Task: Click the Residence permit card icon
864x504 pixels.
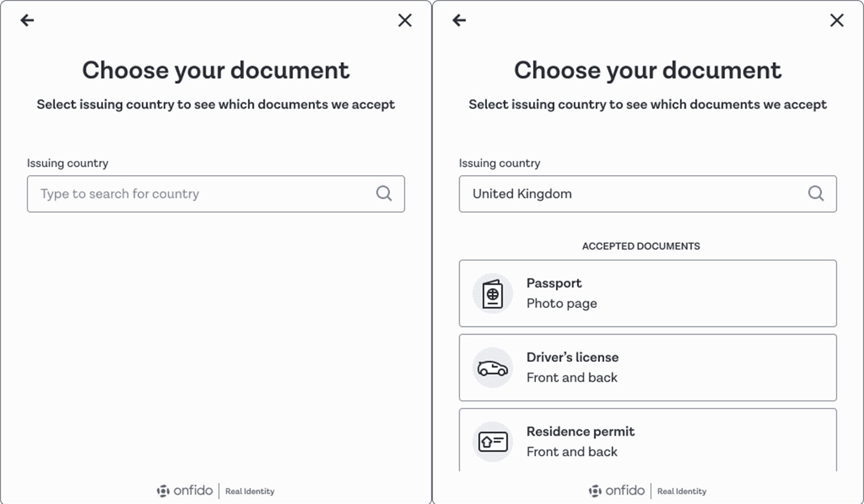Action: point(493,442)
